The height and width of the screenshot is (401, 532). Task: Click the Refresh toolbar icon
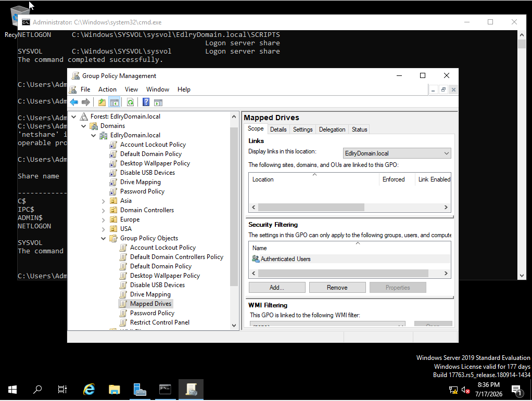(x=130, y=102)
